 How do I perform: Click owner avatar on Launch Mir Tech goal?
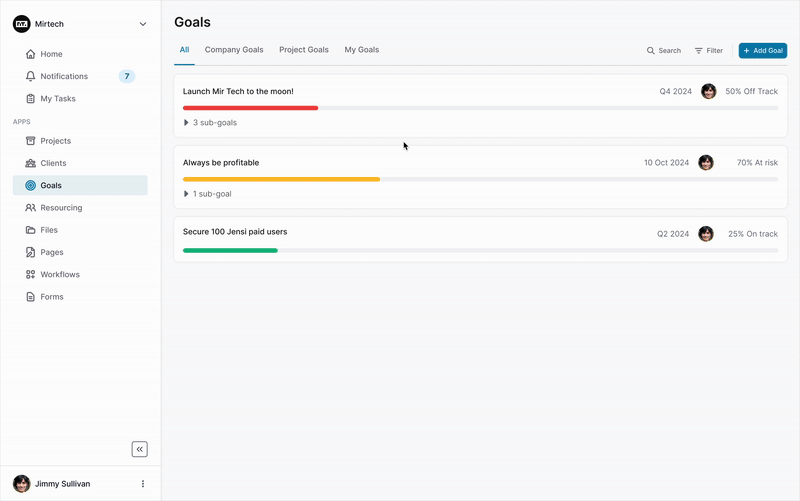[709, 91]
